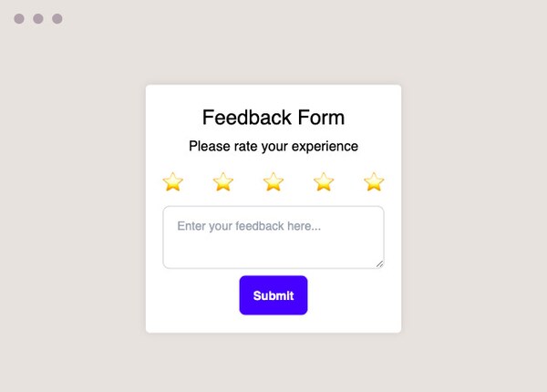This screenshot has width=547, height=392.
Task: Click the leftmost window control dot
Action: (x=19, y=18)
